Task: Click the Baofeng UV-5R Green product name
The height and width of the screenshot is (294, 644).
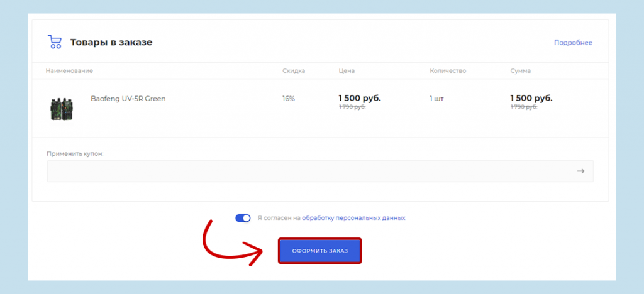Action: (128, 99)
